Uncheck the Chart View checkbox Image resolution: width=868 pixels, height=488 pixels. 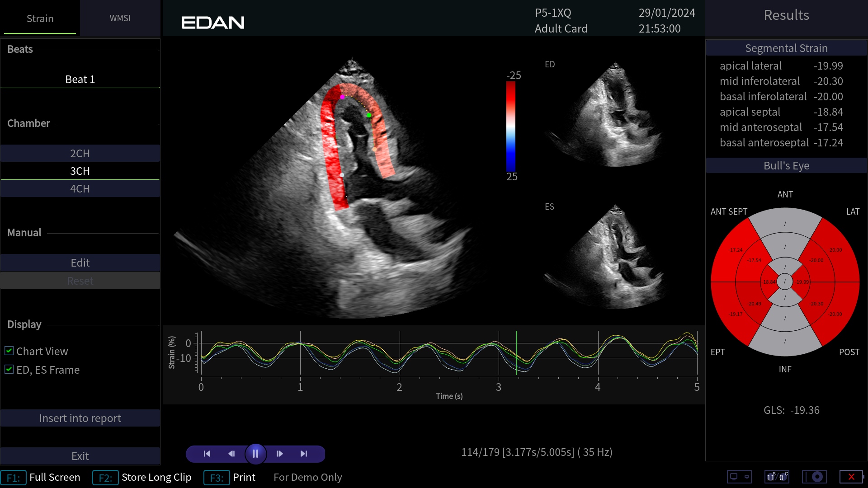pyautogui.click(x=9, y=351)
